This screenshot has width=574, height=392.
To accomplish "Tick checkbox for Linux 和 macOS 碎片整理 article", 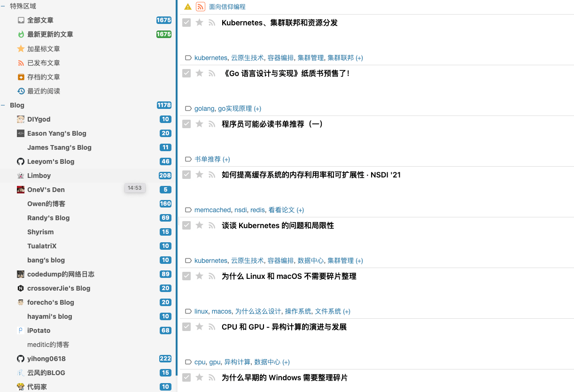I will coord(186,276).
